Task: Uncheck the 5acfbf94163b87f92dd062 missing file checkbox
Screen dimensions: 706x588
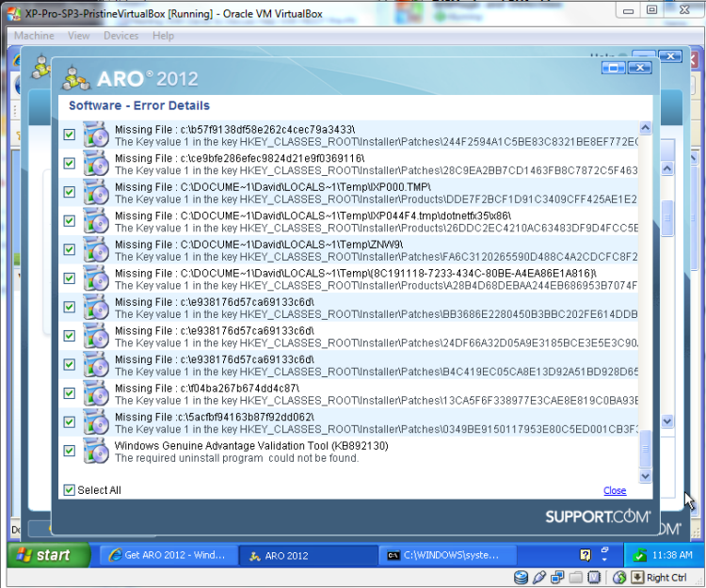Action: 70,422
